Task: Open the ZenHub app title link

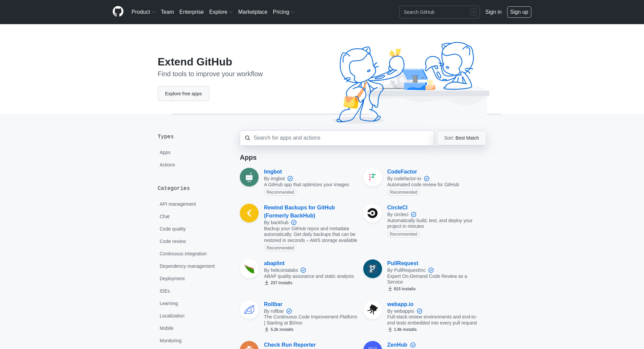Action: coord(397,345)
